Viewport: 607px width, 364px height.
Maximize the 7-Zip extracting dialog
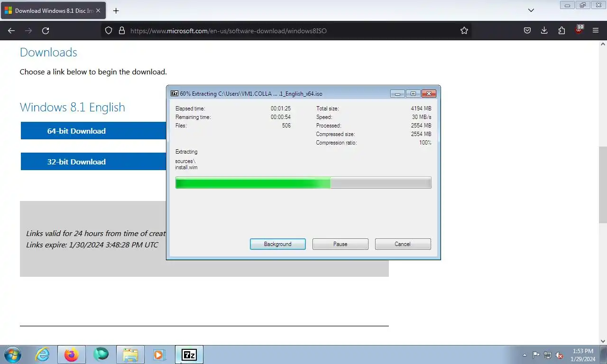(x=413, y=94)
